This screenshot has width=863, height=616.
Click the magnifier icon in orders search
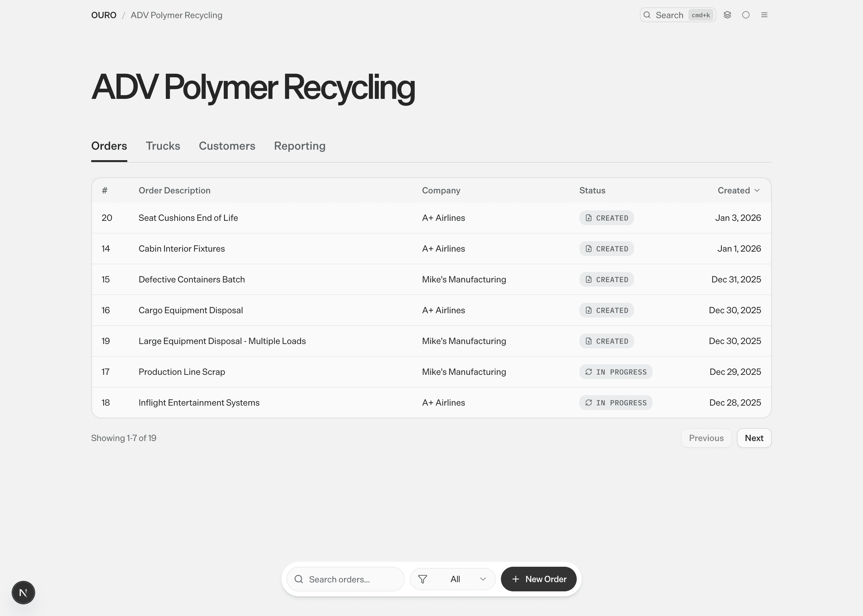299,579
